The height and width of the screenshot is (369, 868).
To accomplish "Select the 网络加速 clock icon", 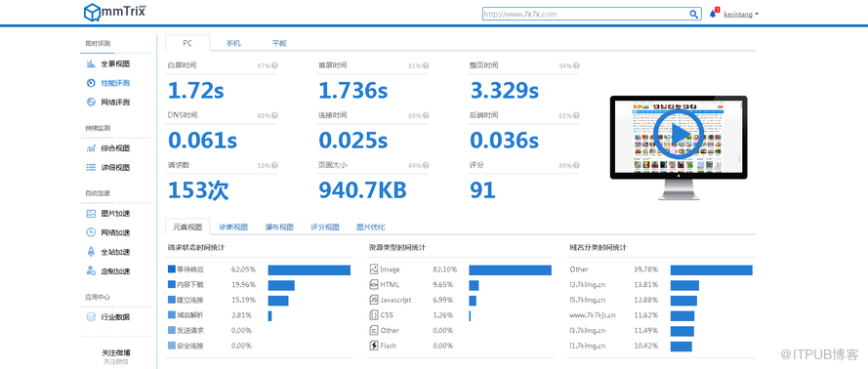I will (91, 232).
